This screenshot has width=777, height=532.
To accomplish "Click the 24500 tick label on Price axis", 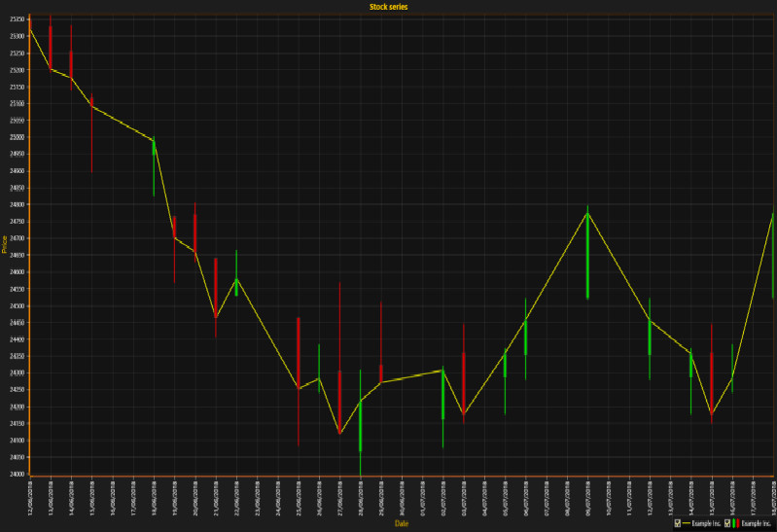I will (18, 306).
